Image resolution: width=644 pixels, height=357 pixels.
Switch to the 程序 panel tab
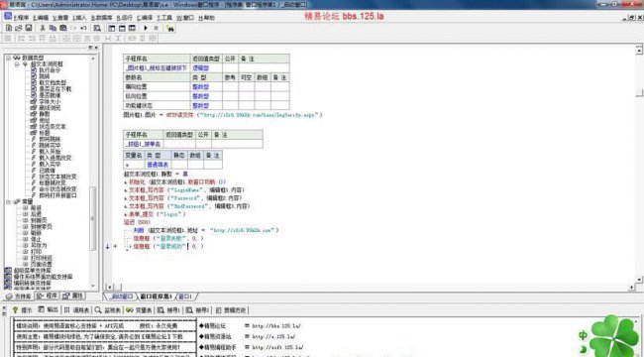[x=48, y=297]
